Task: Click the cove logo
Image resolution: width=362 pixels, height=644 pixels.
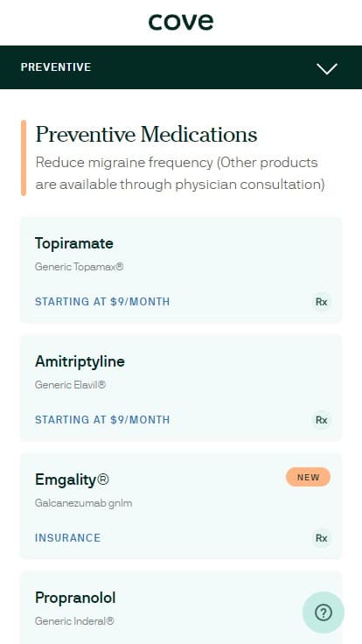Action: pyautogui.click(x=181, y=22)
